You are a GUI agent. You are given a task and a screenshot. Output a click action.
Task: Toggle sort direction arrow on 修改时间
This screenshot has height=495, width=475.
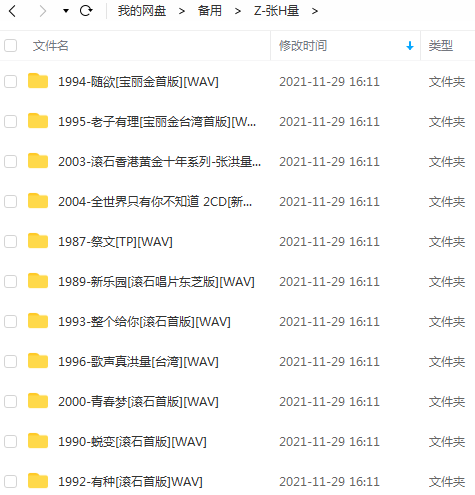pos(410,46)
